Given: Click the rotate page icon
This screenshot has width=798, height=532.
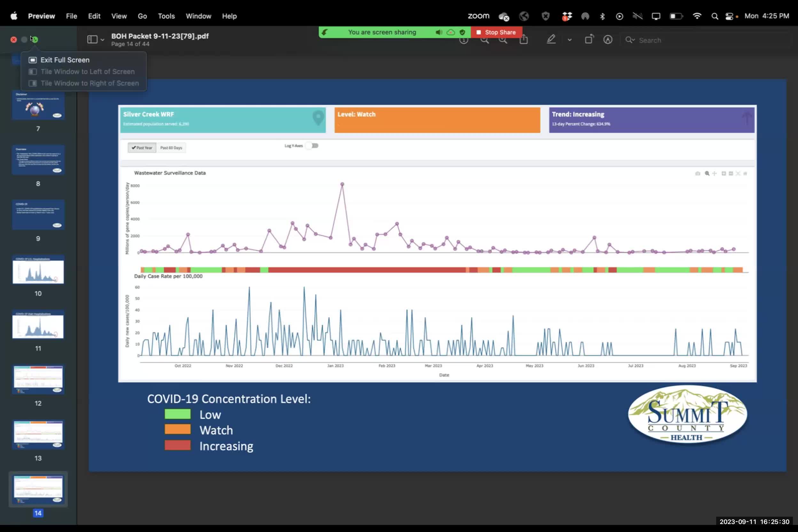Looking at the screenshot, I should [589, 39].
